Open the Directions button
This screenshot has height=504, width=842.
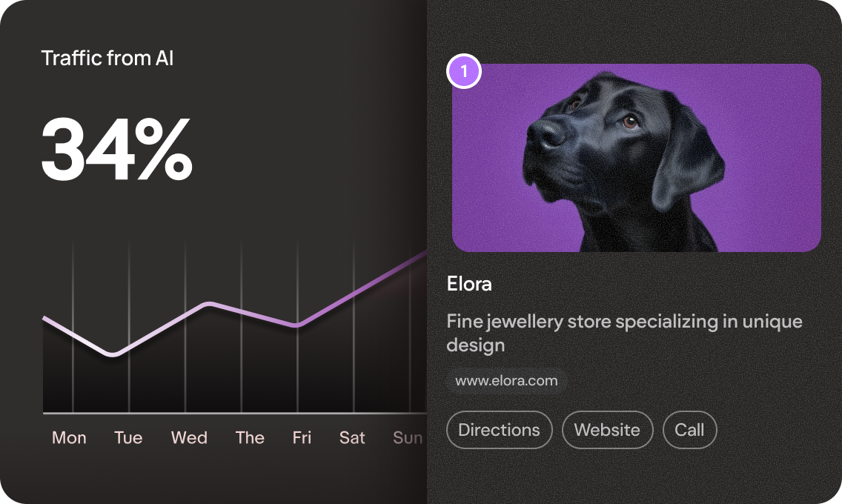pos(500,430)
